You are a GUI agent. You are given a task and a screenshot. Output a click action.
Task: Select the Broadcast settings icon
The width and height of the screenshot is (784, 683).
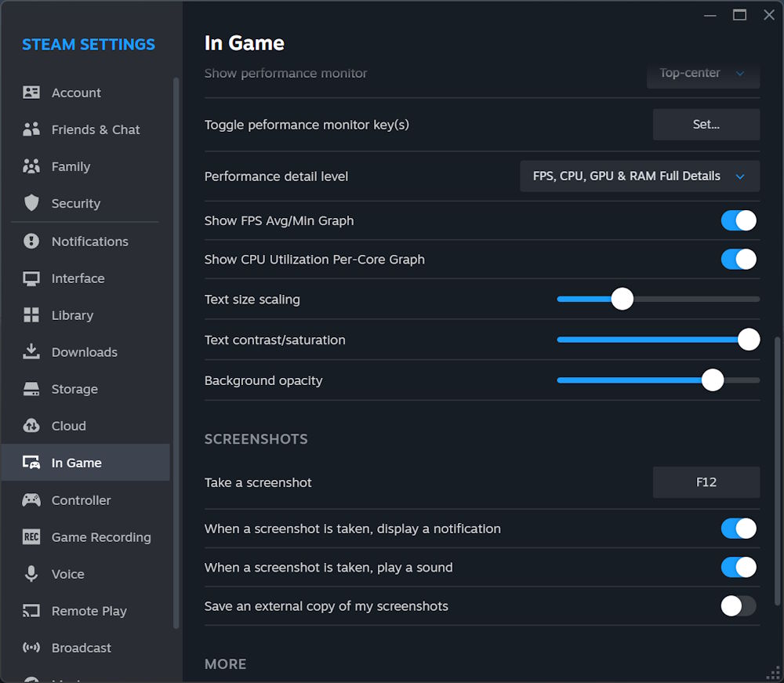click(x=31, y=648)
